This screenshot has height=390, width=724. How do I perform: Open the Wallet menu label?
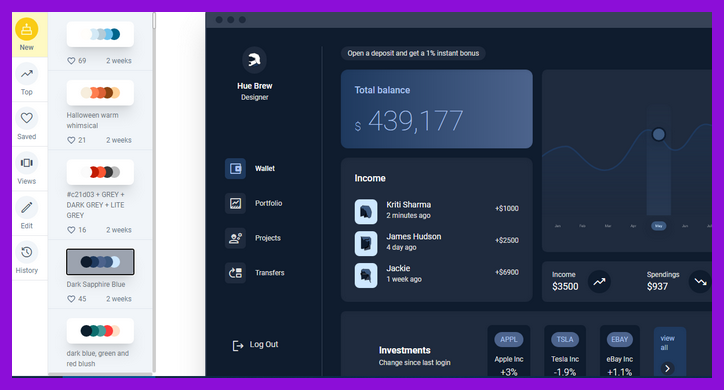265,168
